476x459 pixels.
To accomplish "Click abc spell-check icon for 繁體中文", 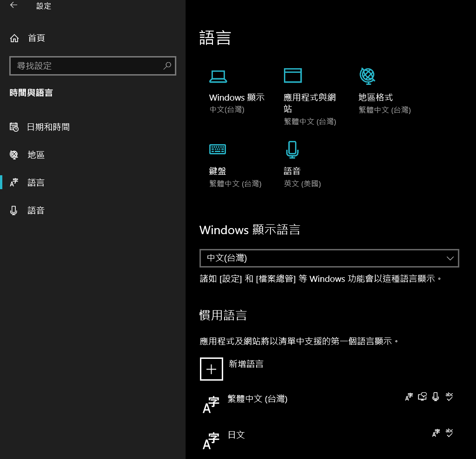I will pyautogui.click(x=449, y=397).
